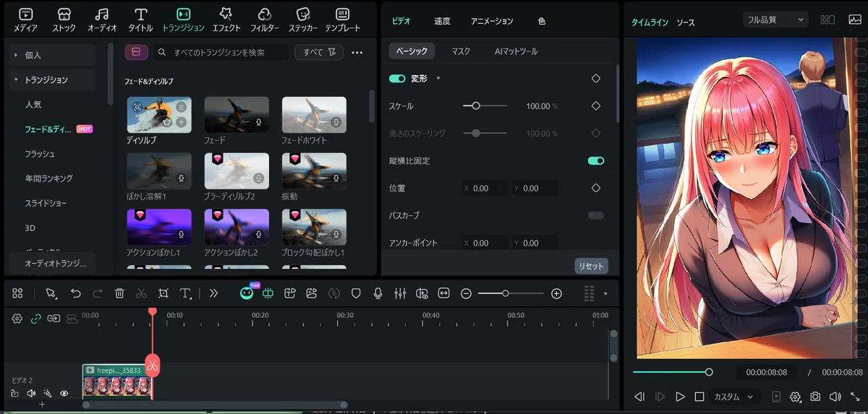
Task: Open the three-dot more options menu
Action: pyautogui.click(x=357, y=52)
